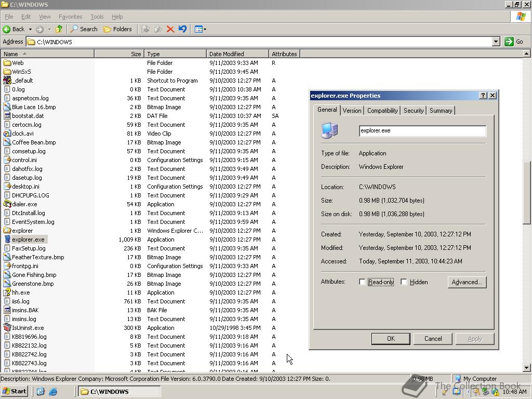Screen dimensions: 532x399
Task: Delete the selected file with red X
Action: pos(170,29)
